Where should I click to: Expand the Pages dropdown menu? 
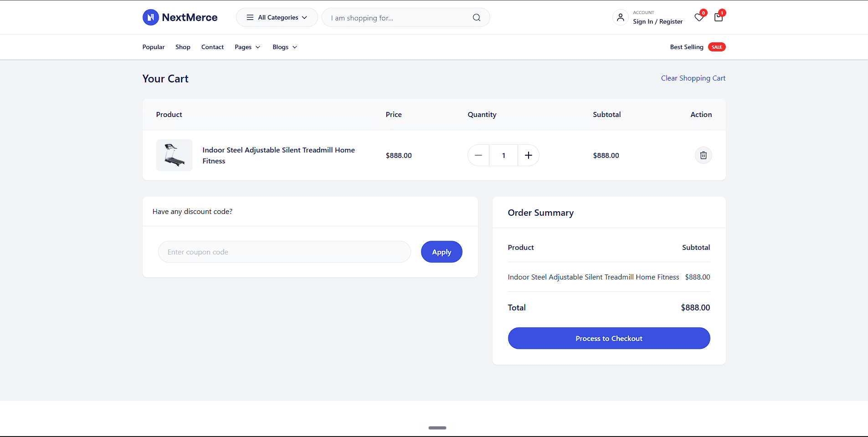click(247, 47)
